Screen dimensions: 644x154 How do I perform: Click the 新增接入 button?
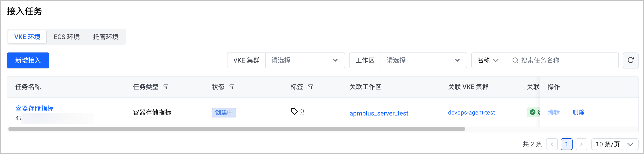pyautogui.click(x=28, y=60)
